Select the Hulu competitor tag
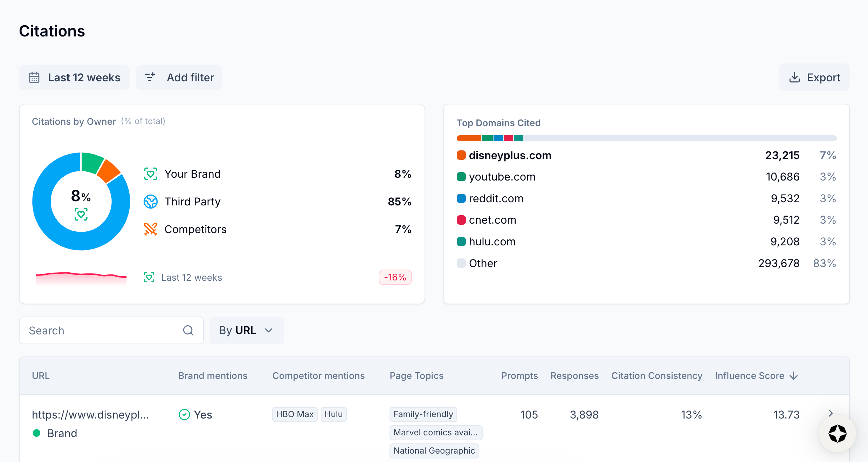 click(333, 414)
